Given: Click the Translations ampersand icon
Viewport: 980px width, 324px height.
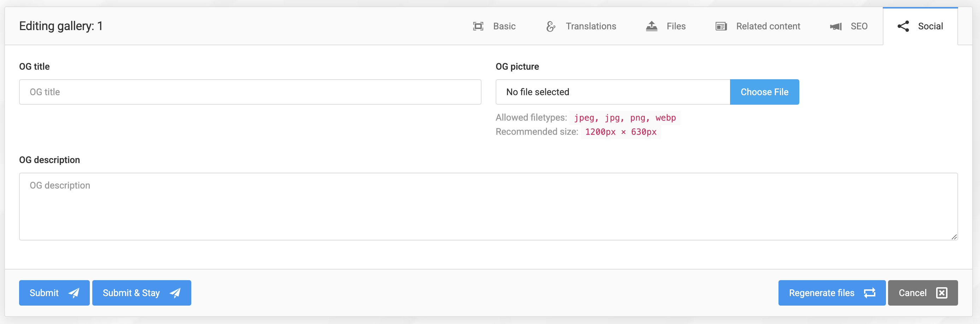Looking at the screenshot, I should point(550,26).
